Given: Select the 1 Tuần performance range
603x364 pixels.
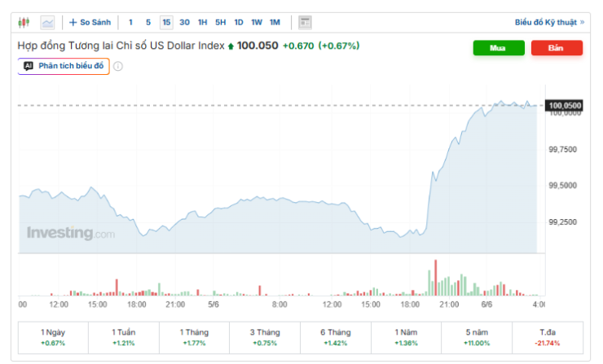Looking at the screenshot, I should click(x=123, y=337).
